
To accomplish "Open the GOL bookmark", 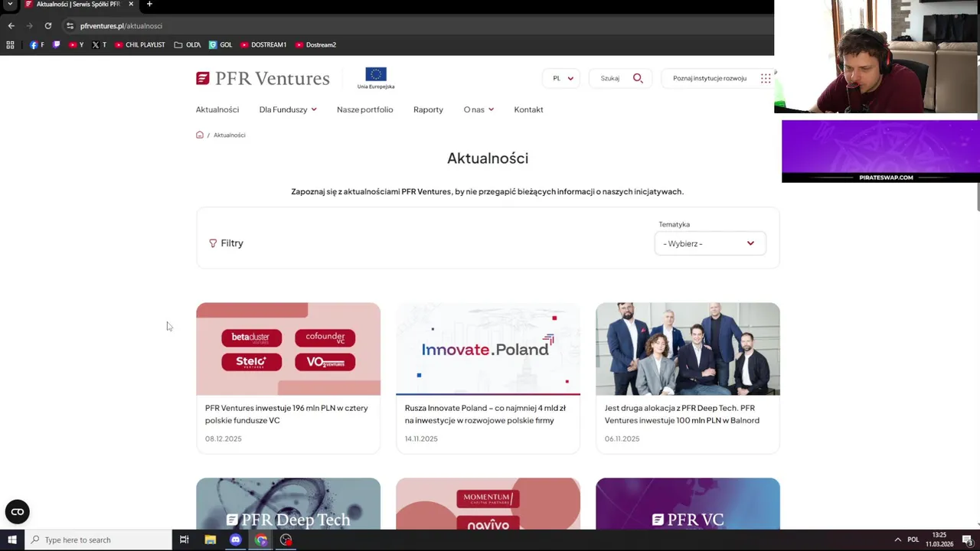I will coord(220,44).
